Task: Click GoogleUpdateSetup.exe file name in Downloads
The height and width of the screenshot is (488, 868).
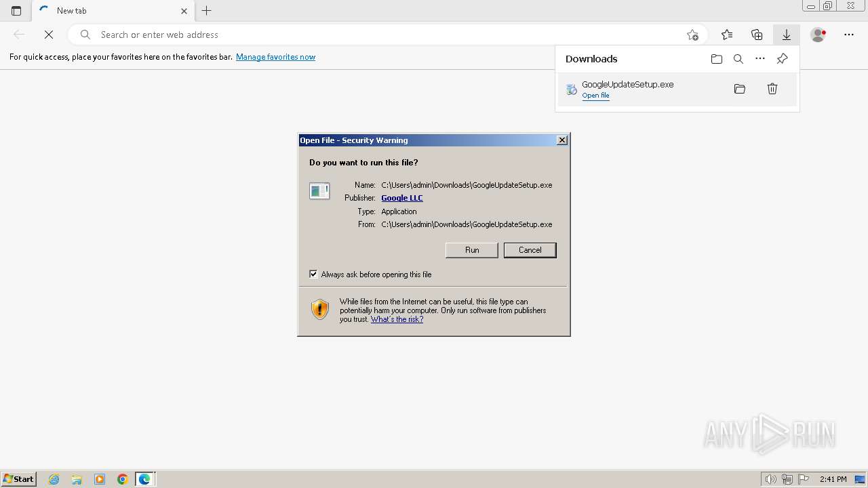Action: (628, 84)
